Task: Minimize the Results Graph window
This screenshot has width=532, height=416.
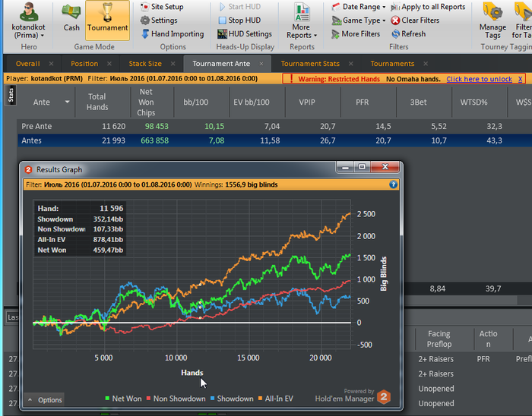Action: [x=345, y=167]
